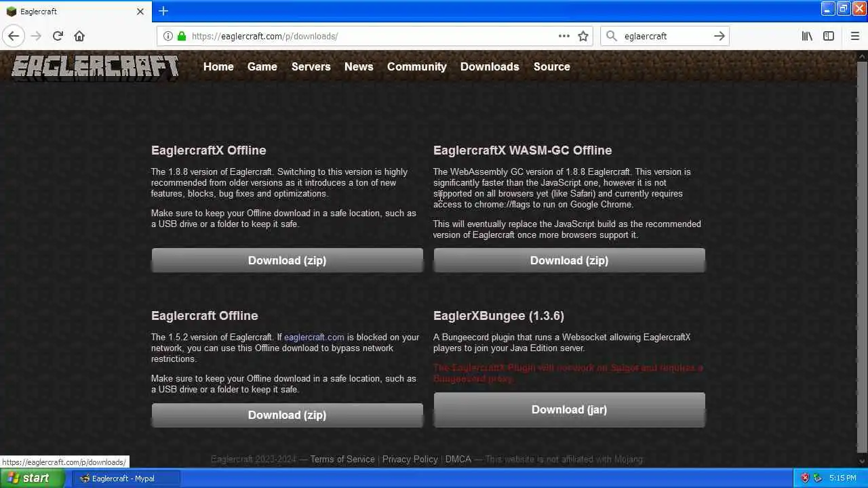Open the browser home page
The image size is (868, 488).
coord(79,36)
